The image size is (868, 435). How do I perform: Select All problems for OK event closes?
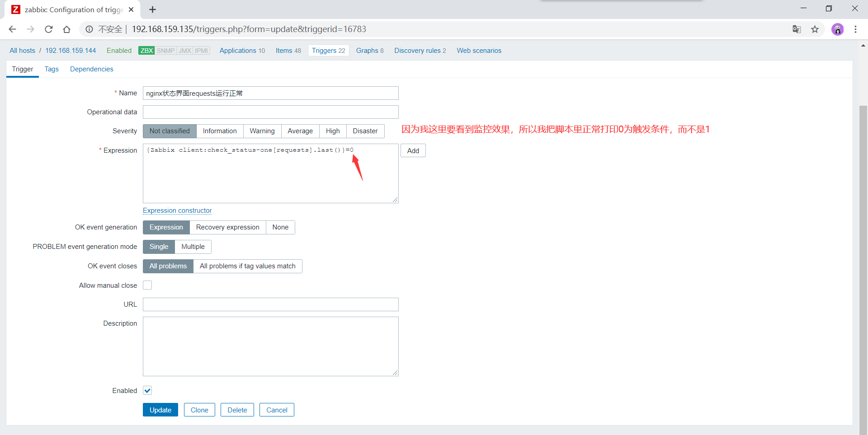point(168,266)
